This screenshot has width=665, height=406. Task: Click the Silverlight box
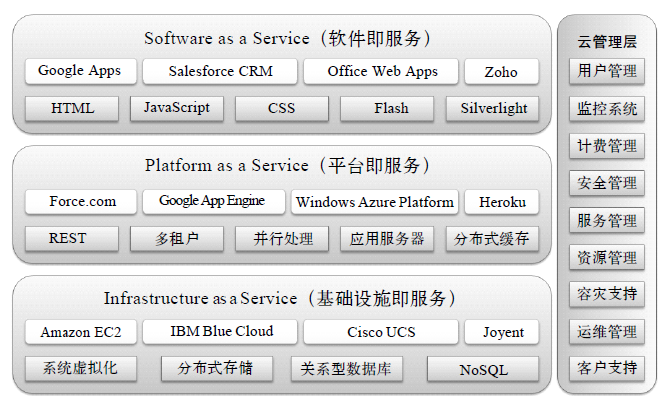[x=492, y=109]
